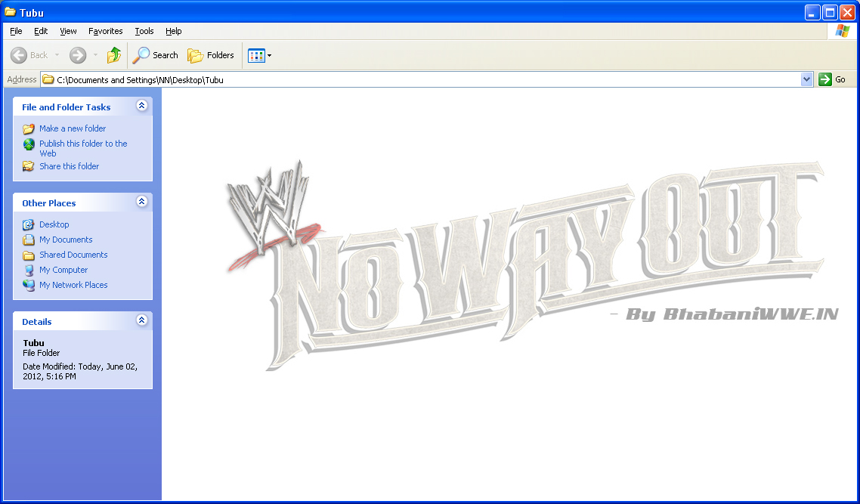Open My Computer link

click(x=63, y=270)
